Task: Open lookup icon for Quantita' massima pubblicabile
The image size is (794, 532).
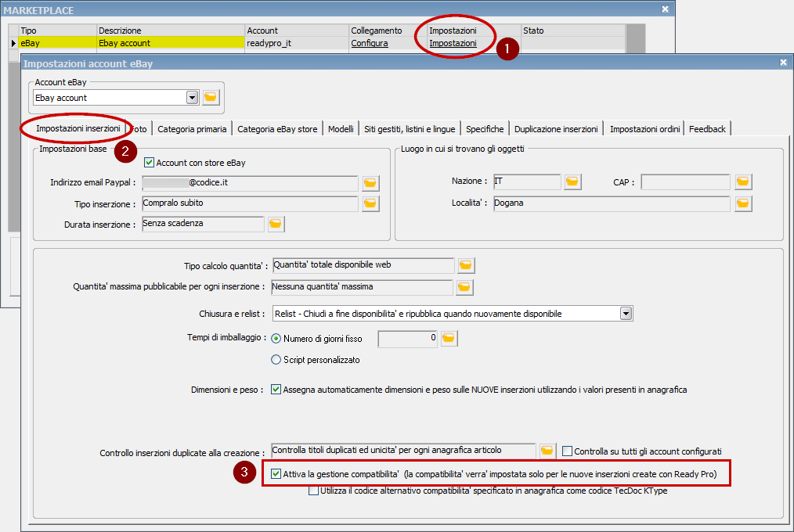Action: click(464, 287)
